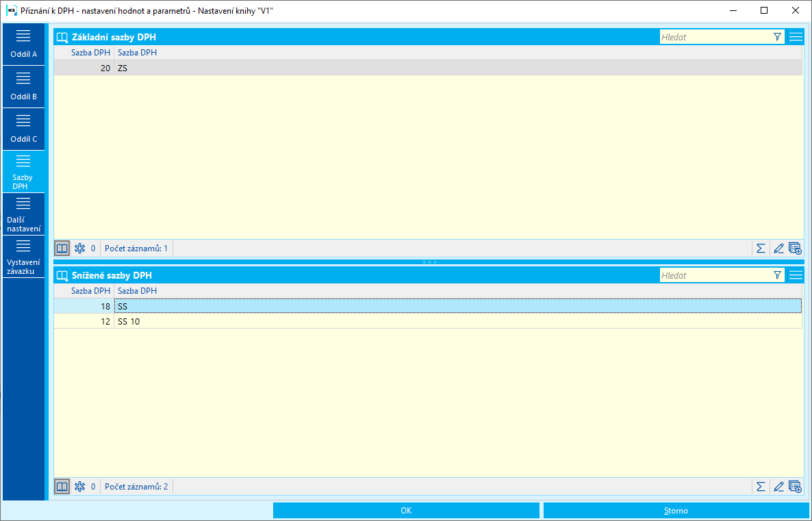Cancel with the Storno button
Image resolution: width=812 pixels, height=521 pixels.
[x=676, y=511]
